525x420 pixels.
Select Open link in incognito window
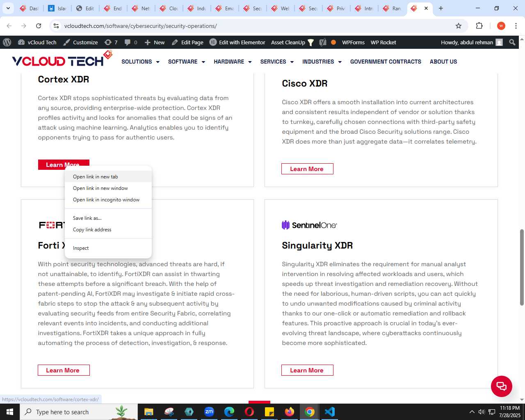point(108,200)
